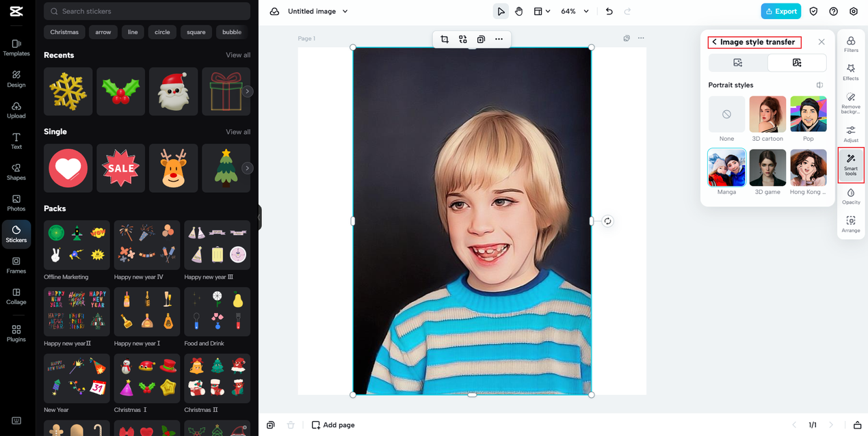Image resolution: width=868 pixels, height=436 pixels.
Task: Open the Design sidebar panel
Action: 16,79
